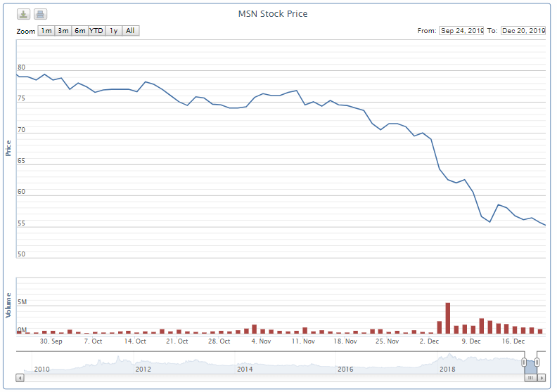
Task: Click the '80' price axis label
Action: pos(22,67)
